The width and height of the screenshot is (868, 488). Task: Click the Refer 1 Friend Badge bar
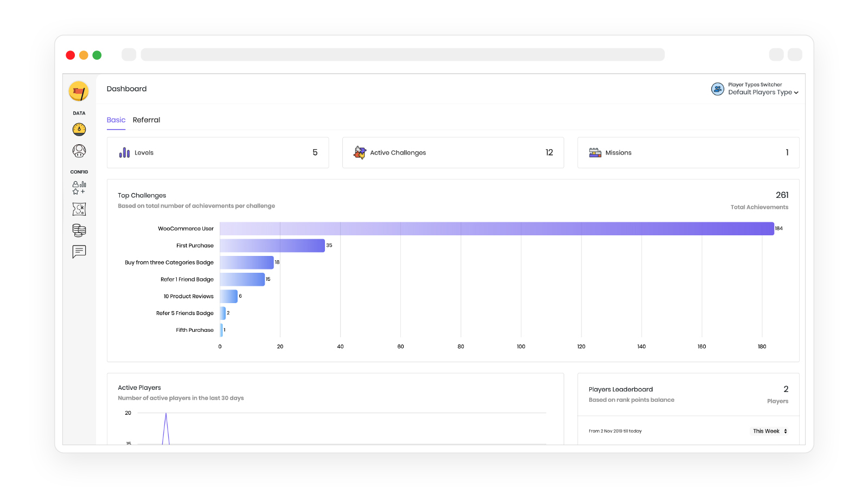click(242, 279)
